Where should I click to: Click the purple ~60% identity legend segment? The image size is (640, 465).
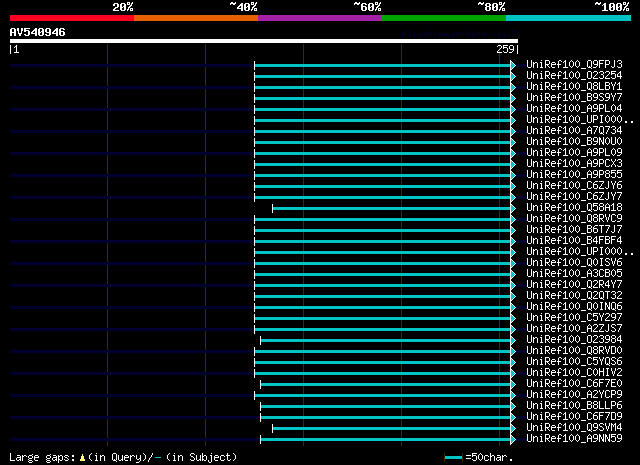click(x=320, y=18)
